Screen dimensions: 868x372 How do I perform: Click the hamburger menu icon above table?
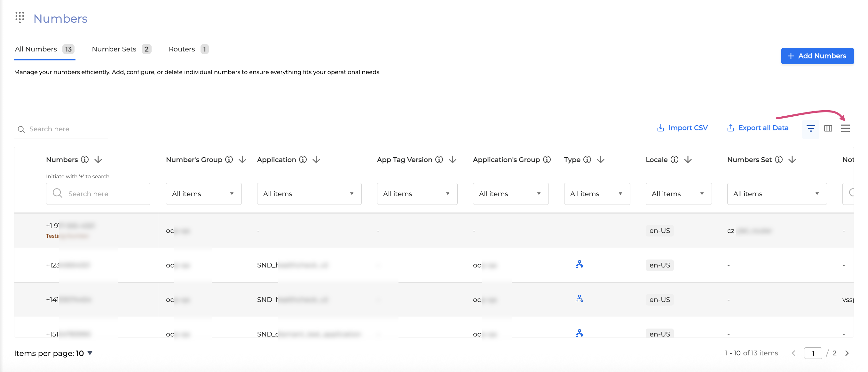point(845,128)
